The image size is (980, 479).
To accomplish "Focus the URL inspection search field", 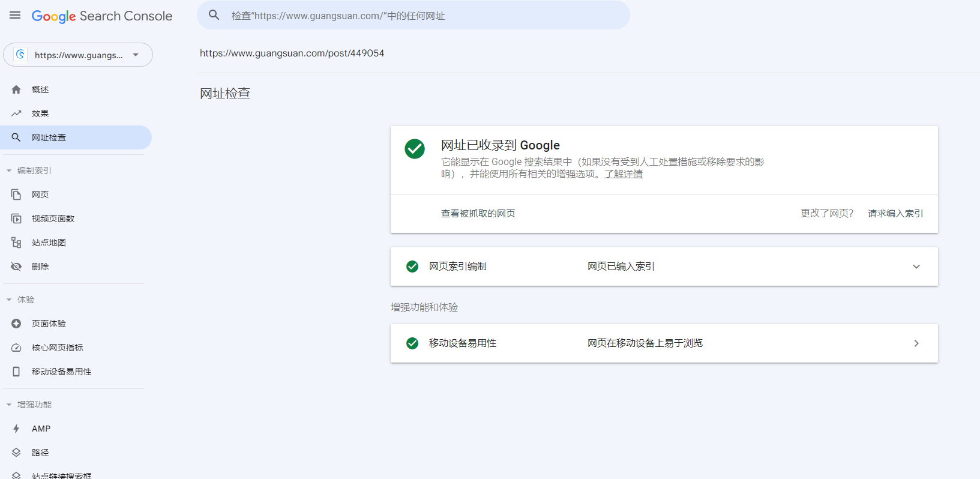I will pos(420,16).
